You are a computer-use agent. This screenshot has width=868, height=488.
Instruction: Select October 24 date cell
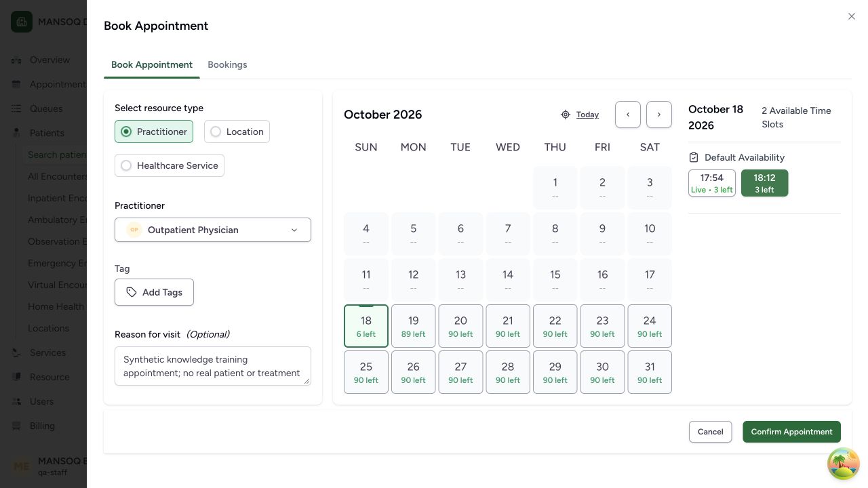(x=650, y=326)
